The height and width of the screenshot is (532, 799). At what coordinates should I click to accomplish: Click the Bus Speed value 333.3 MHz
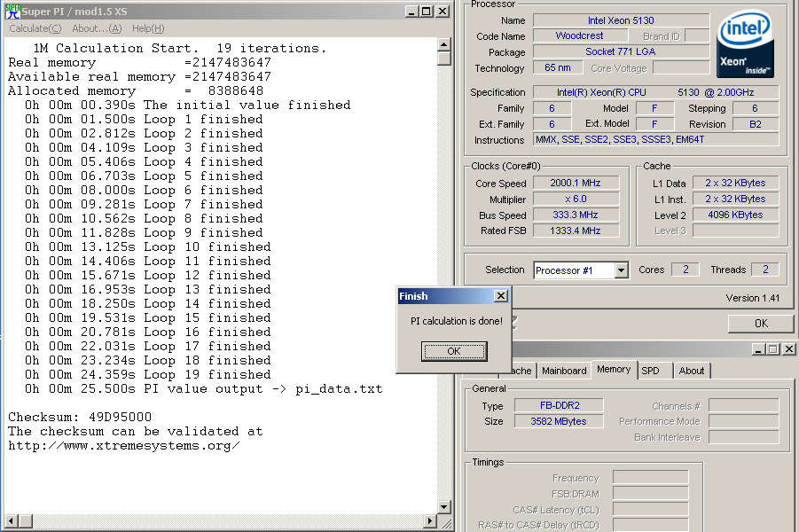click(x=576, y=215)
